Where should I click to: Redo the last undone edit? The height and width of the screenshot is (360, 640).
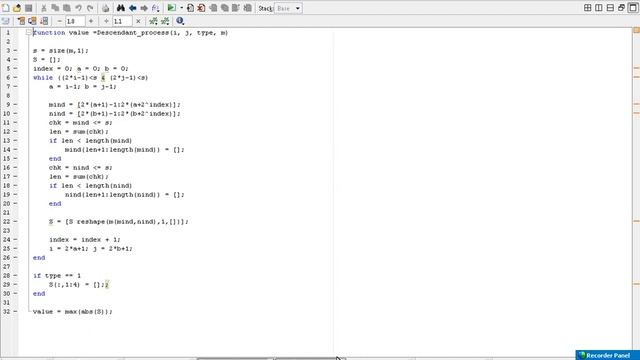(90, 8)
